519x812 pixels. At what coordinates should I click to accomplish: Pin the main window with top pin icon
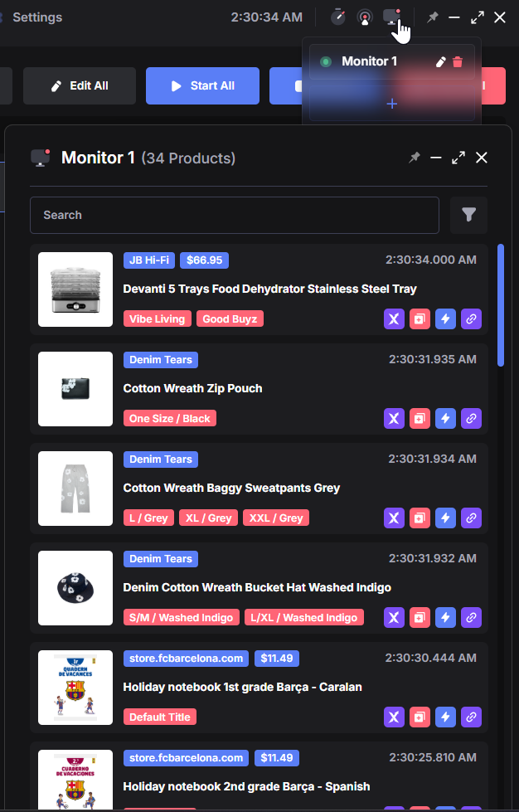433,17
